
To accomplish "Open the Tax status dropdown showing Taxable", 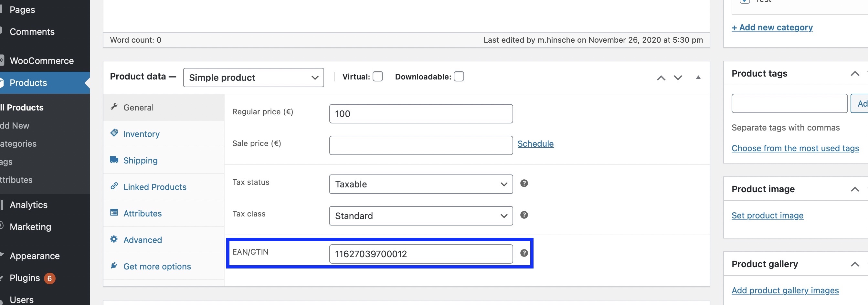I will point(420,184).
